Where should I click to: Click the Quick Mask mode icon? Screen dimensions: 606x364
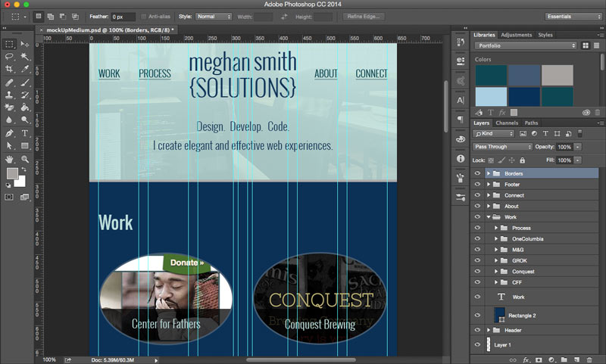pyautogui.click(x=9, y=198)
